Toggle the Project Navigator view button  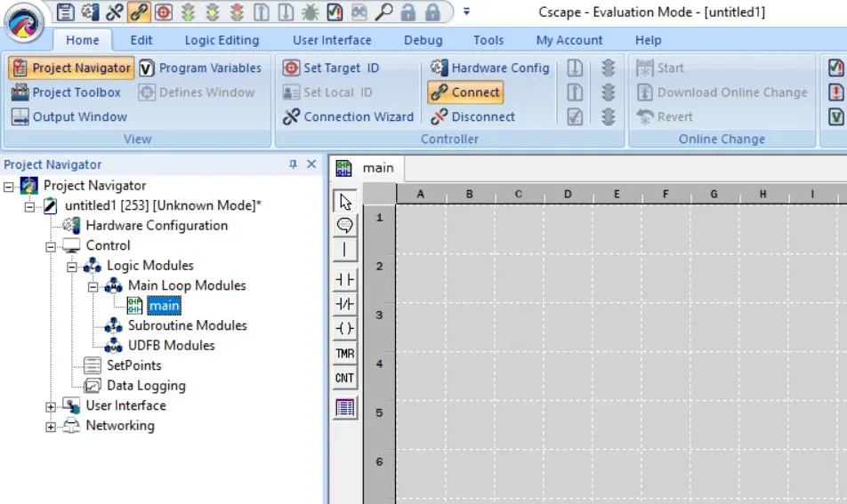71,68
